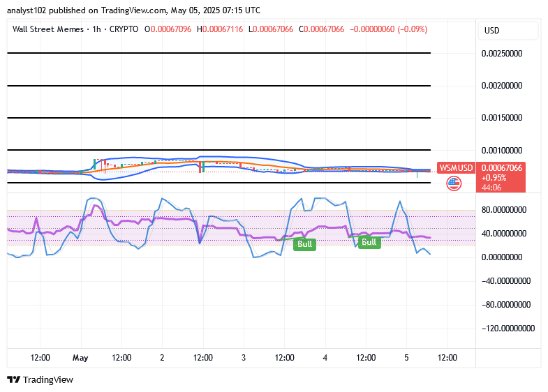Click the analyst102 publication header text
Viewport: 548px width, 392px height.
[x=133, y=10]
